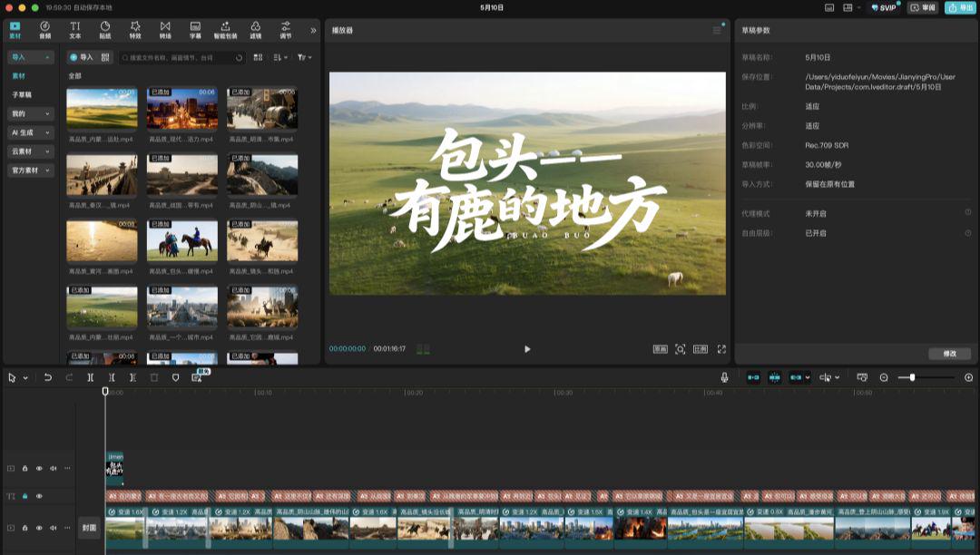980x555 pixels.
Task: Mute the main video track
Action: pos(53,528)
